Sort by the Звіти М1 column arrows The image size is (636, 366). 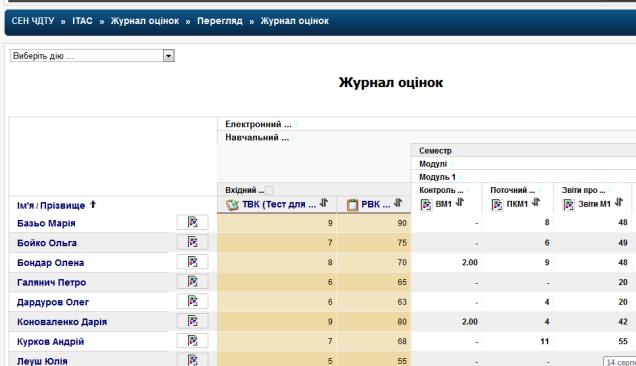click(x=619, y=202)
